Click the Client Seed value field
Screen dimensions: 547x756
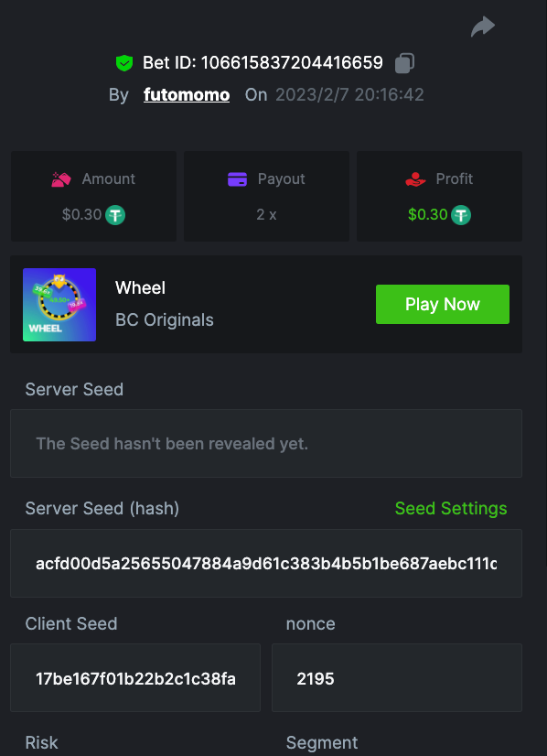pos(135,677)
